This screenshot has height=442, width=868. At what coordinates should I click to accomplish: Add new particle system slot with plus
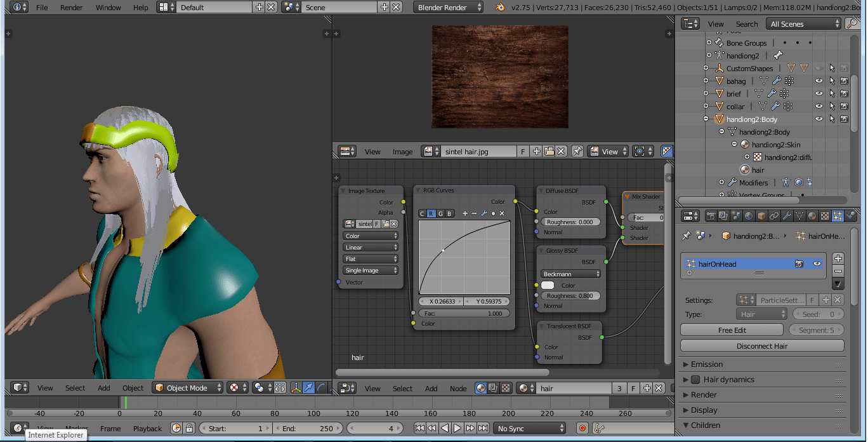coord(838,258)
